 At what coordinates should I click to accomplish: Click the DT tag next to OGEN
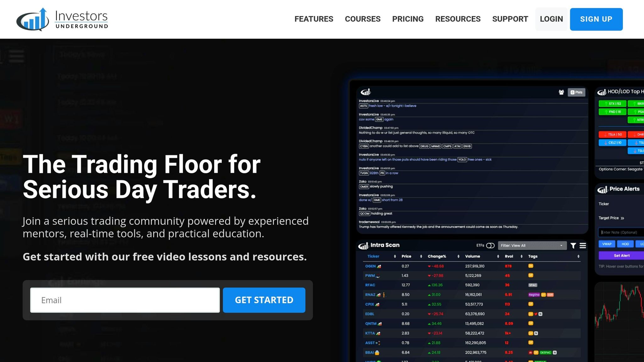coord(532,266)
